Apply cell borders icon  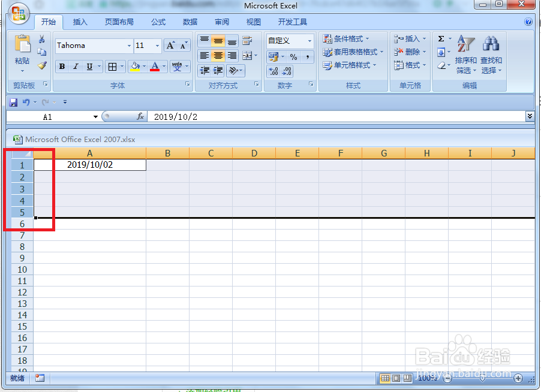113,67
